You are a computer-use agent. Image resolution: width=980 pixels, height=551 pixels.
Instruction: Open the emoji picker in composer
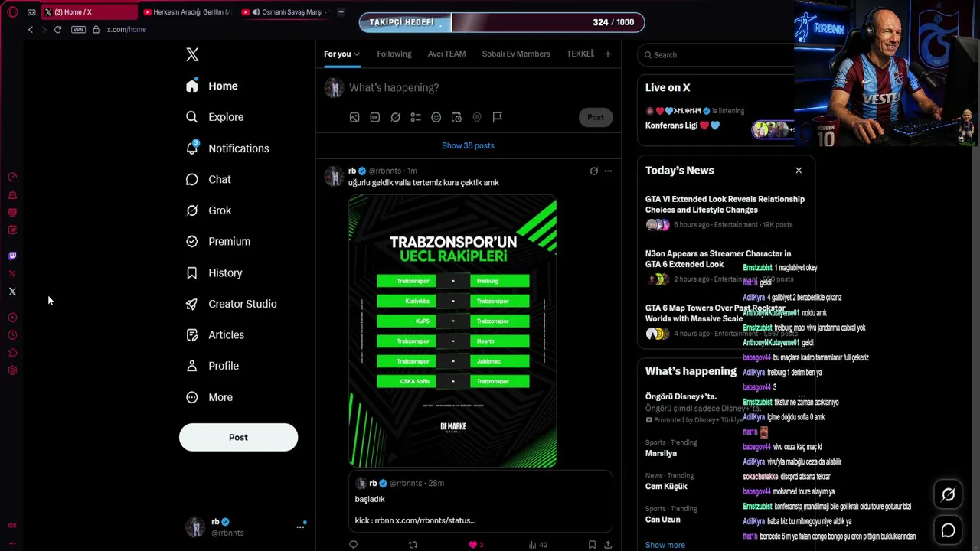coord(436,117)
